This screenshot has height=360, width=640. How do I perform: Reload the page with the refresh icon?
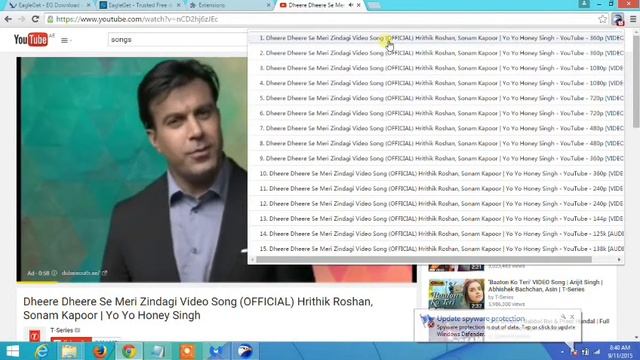click(x=36, y=19)
